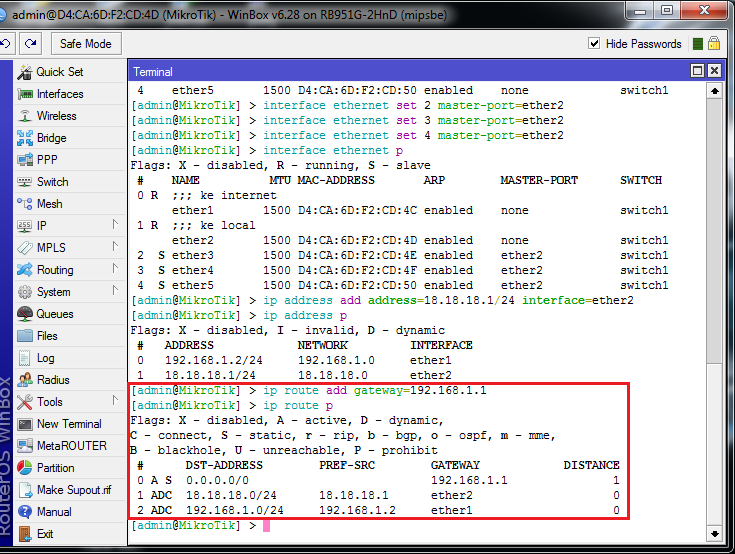Open the Bridge icon

coord(25,138)
